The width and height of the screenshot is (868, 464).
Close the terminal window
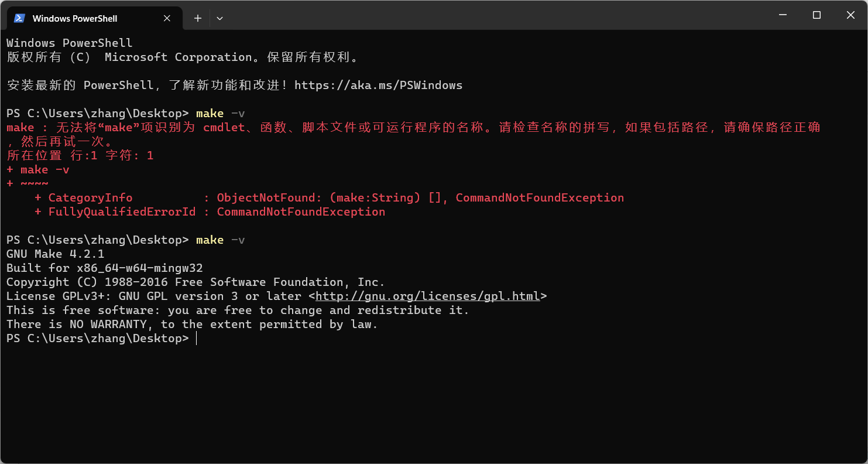pos(850,15)
